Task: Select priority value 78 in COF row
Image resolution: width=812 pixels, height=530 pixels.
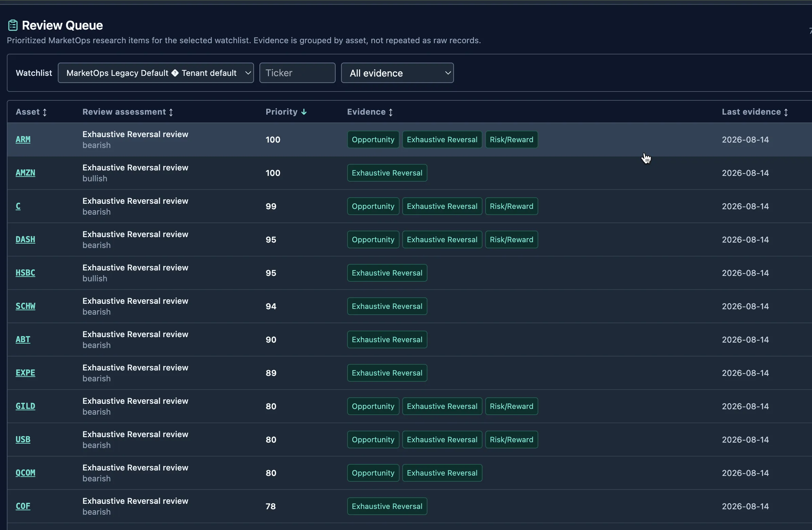Action: pyautogui.click(x=271, y=506)
